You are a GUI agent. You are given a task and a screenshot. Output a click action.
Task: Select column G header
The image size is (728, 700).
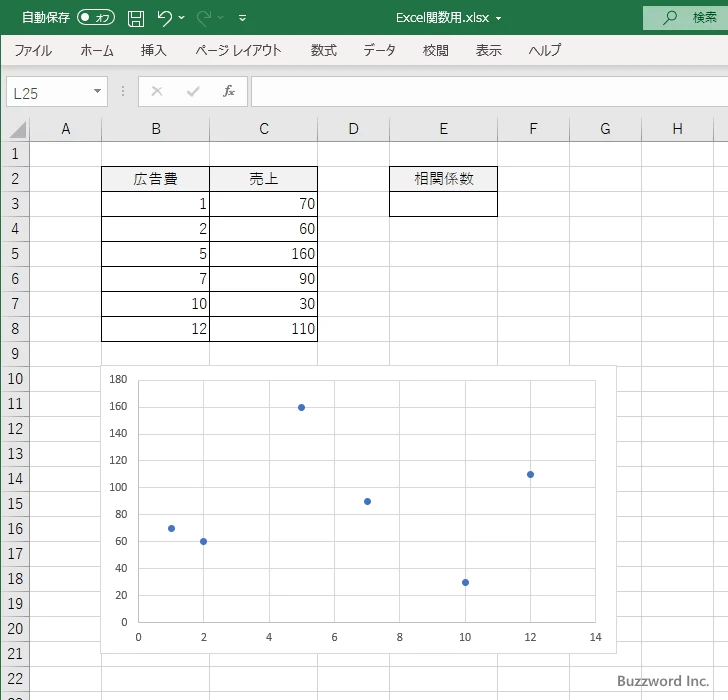tap(605, 129)
